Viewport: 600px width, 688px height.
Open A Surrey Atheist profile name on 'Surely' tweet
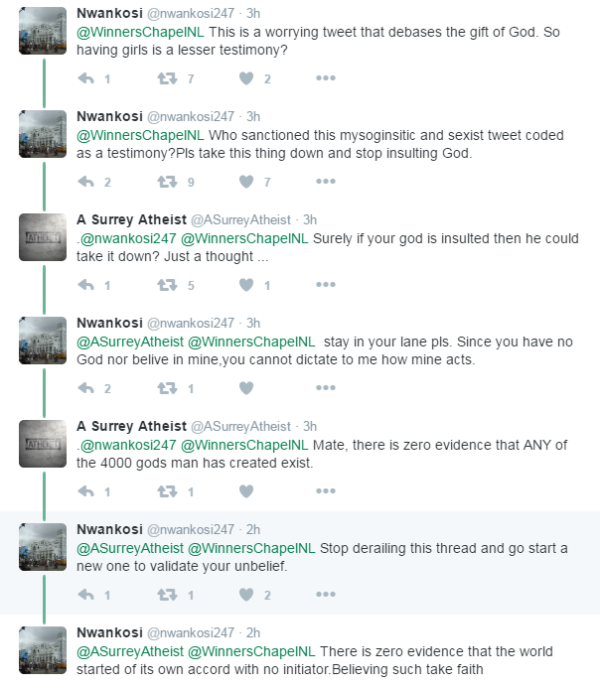pos(131,220)
